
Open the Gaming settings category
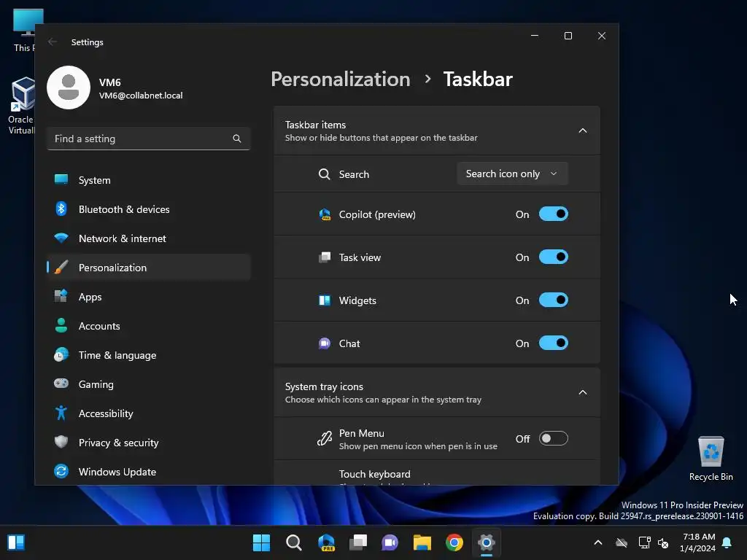tap(149, 384)
